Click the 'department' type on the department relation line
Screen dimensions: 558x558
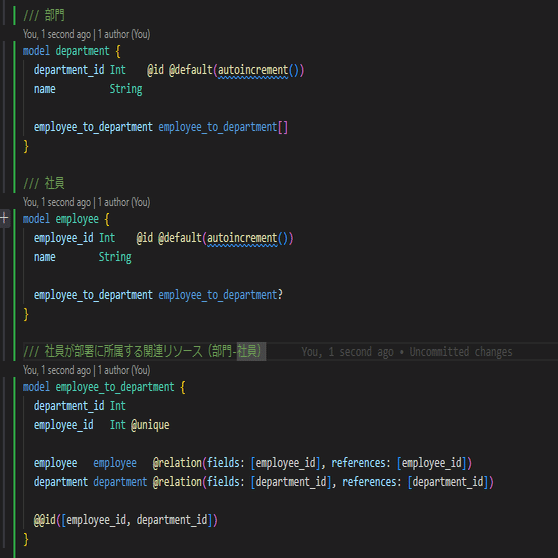point(120,482)
